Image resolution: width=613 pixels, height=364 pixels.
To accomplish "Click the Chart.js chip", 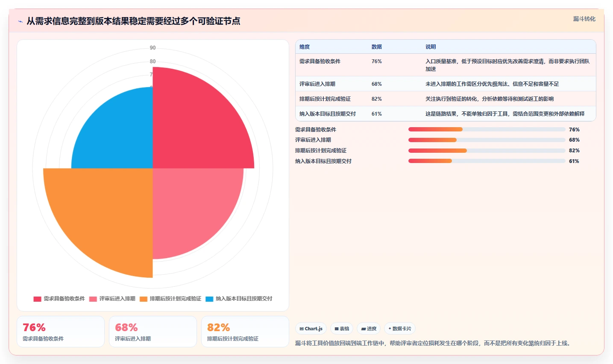I will tap(311, 329).
